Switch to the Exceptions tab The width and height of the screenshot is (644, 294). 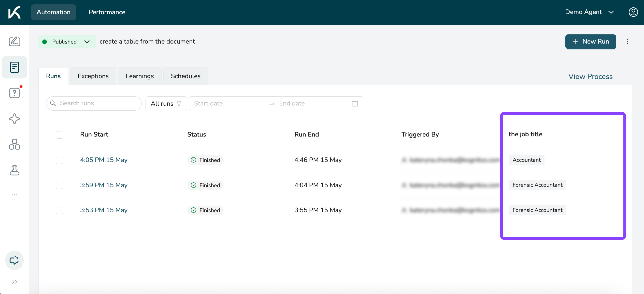[x=93, y=76]
